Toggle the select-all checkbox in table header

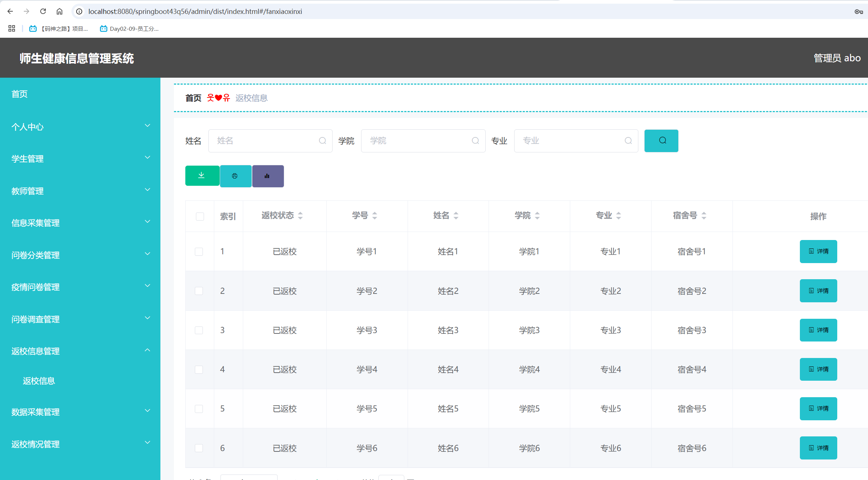point(200,216)
